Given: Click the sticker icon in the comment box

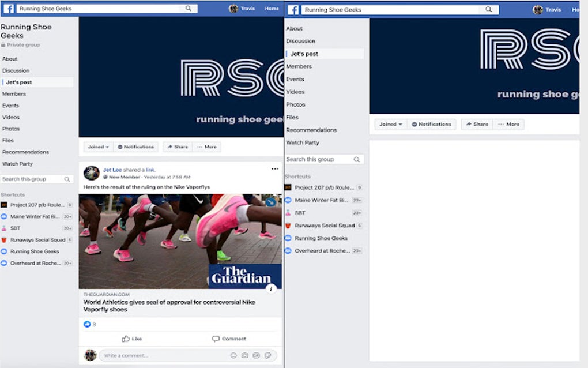Looking at the screenshot, I should point(267,355).
